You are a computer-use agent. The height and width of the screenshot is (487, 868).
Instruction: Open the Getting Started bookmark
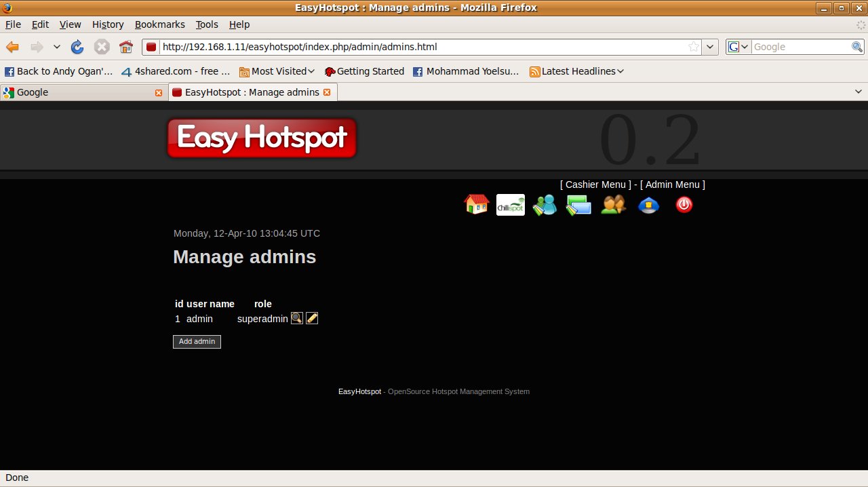(364, 71)
